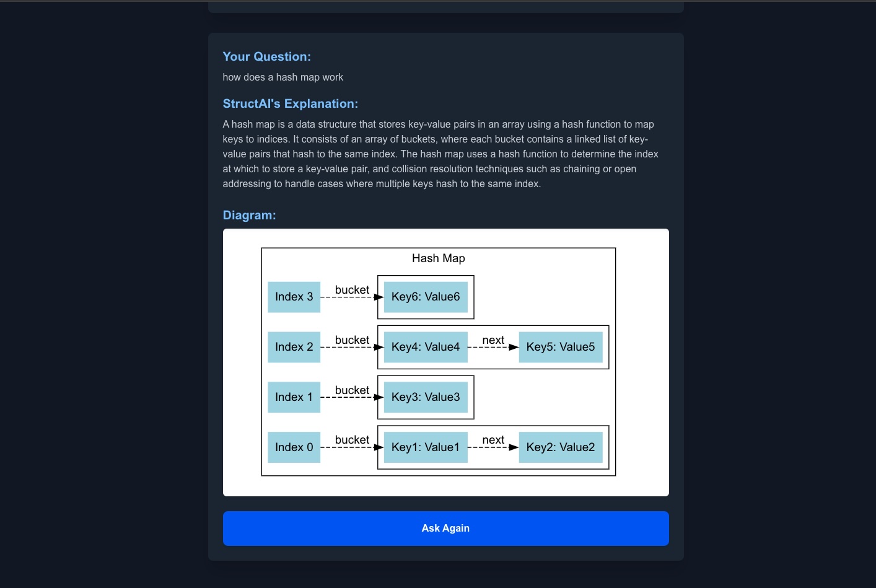Click the hash map explanation paragraph
The height and width of the screenshot is (588, 876).
440,154
